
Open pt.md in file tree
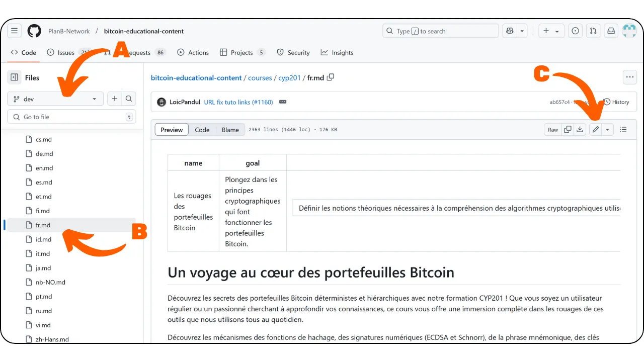[44, 297]
